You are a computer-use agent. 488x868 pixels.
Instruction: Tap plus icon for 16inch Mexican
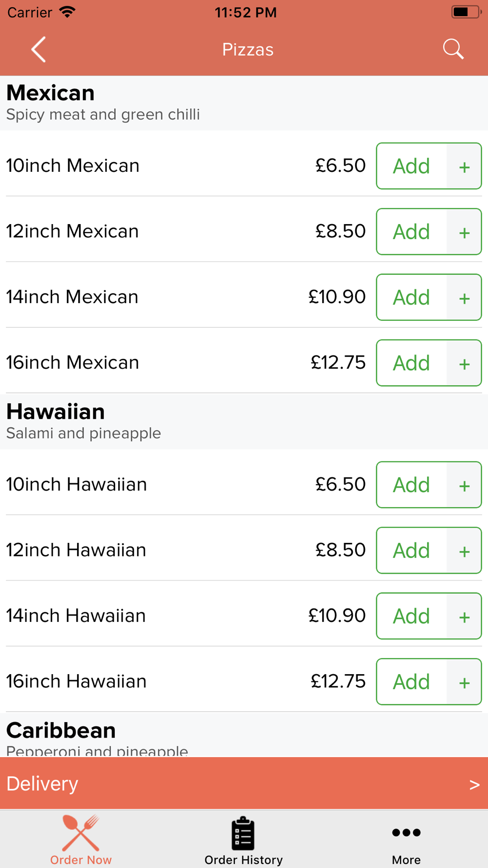click(x=464, y=363)
